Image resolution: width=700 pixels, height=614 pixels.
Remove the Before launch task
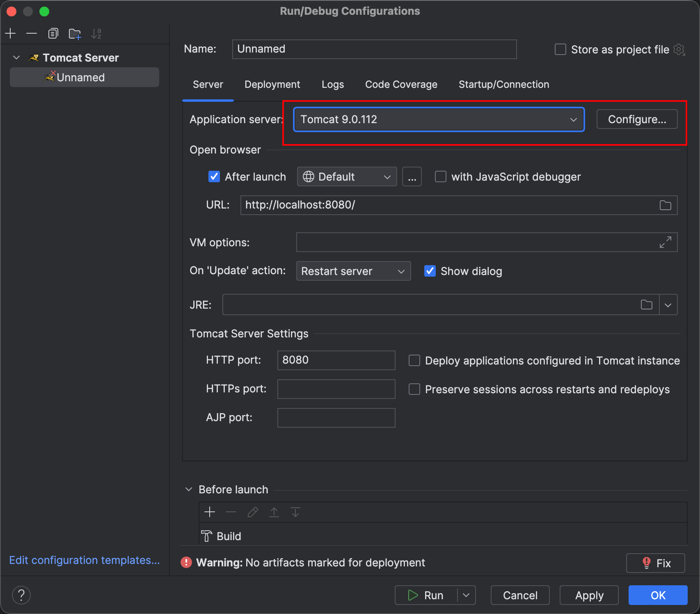[x=231, y=512]
